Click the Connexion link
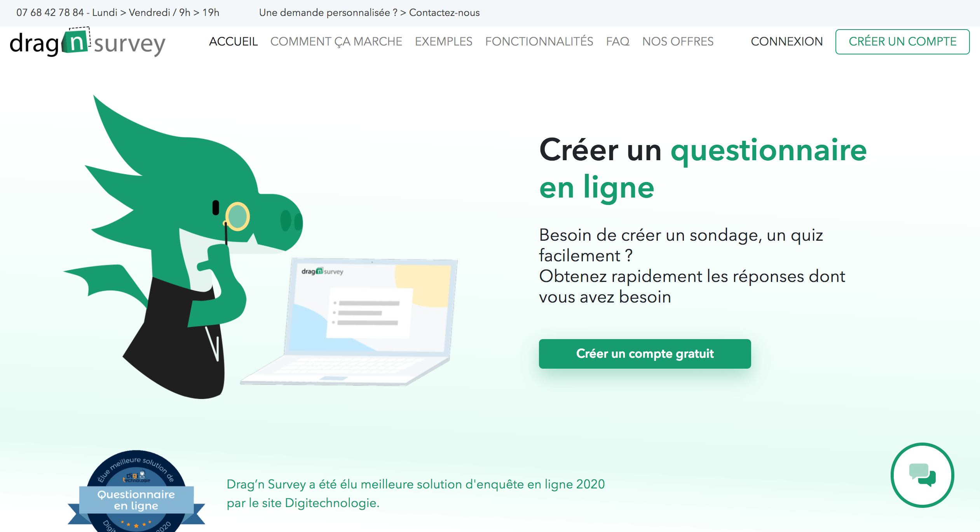Screen dimensions: 980x532 (x=786, y=41)
